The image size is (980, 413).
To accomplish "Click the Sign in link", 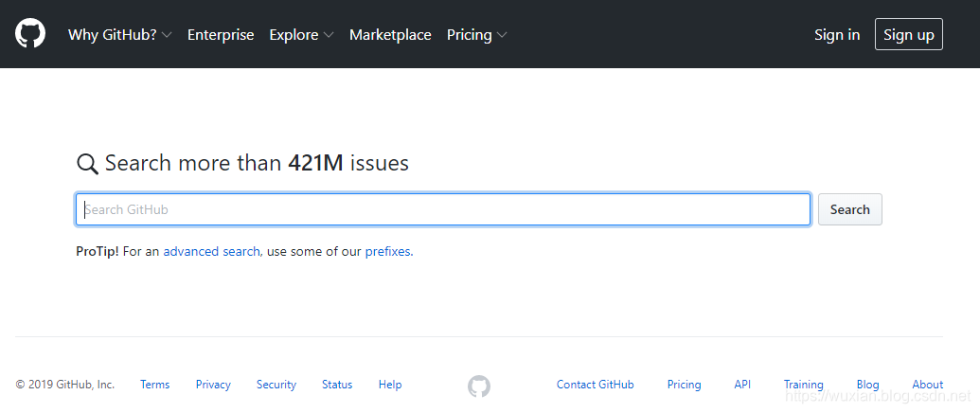I will [837, 35].
